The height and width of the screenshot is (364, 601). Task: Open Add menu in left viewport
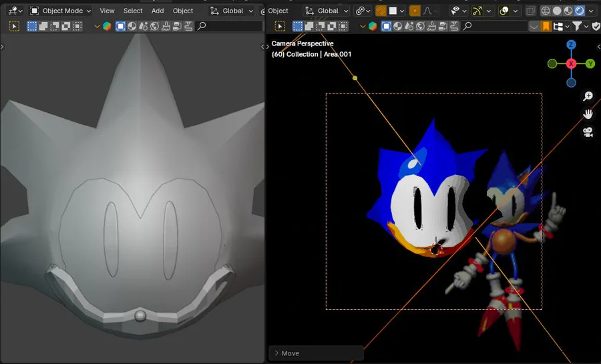158,11
